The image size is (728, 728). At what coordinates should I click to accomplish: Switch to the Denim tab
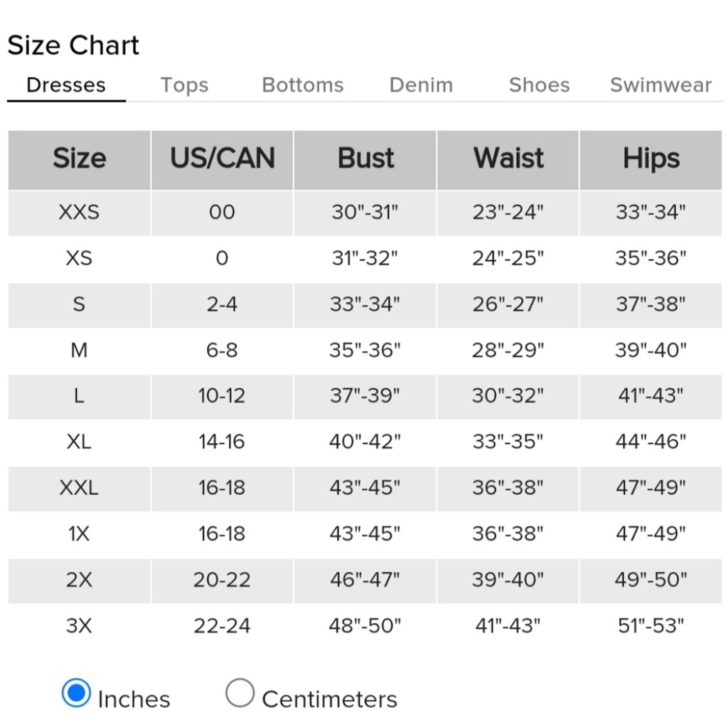(421, 85)
